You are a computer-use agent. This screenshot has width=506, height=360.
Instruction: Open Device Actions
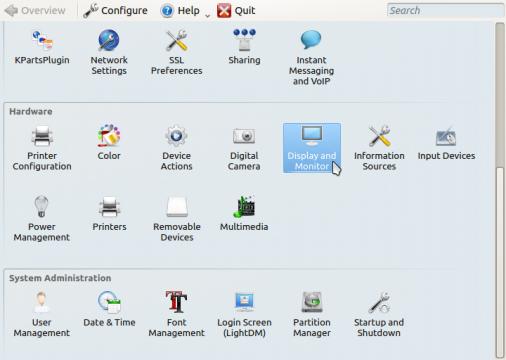[x=177, y=148]
